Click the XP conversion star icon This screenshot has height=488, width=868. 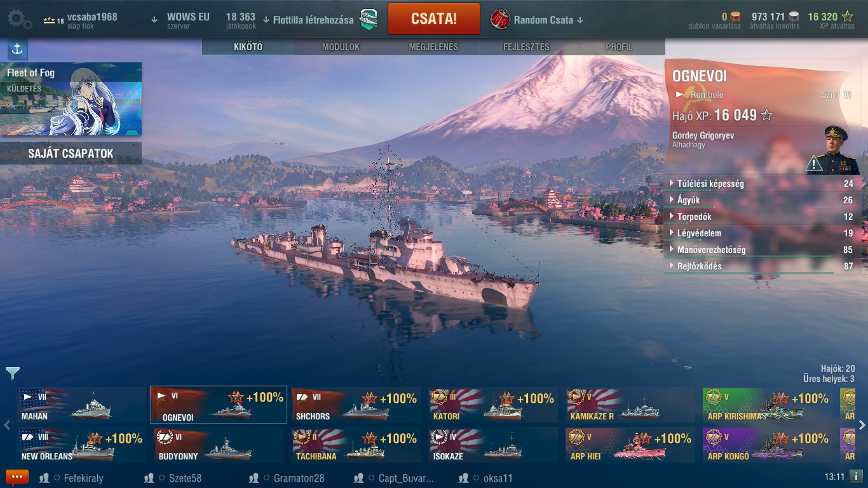pos(847,17)
